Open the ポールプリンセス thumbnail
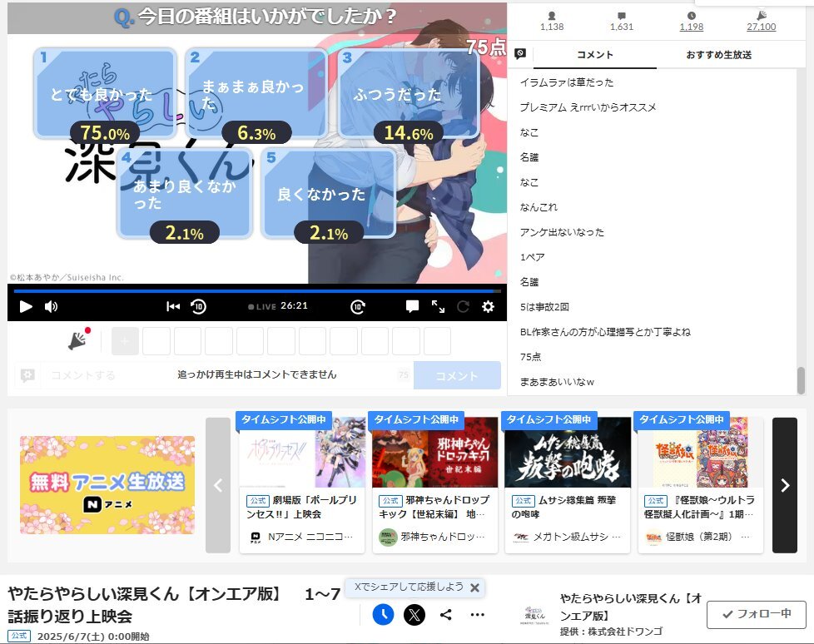Screen dimensions: 814x644 point(303,452)
